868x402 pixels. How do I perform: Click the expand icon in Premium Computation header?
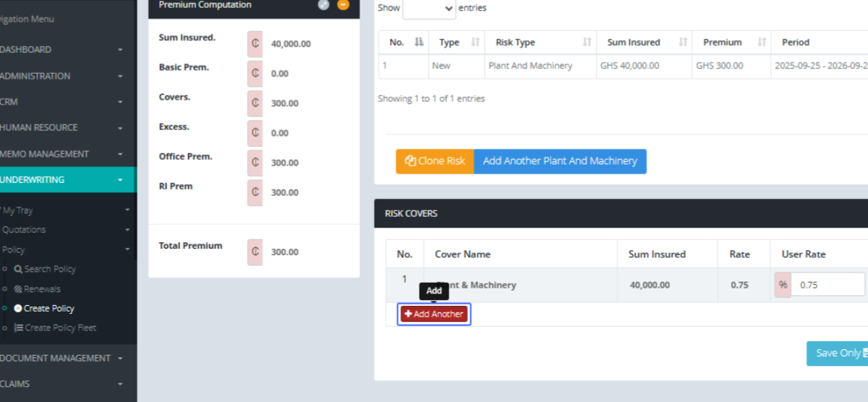(x=323, y=4)
